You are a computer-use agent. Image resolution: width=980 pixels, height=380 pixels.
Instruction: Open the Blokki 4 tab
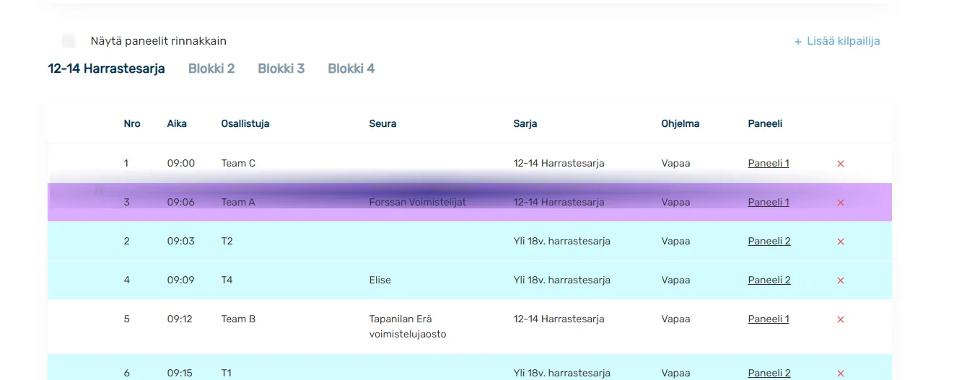tap(351, 69)
